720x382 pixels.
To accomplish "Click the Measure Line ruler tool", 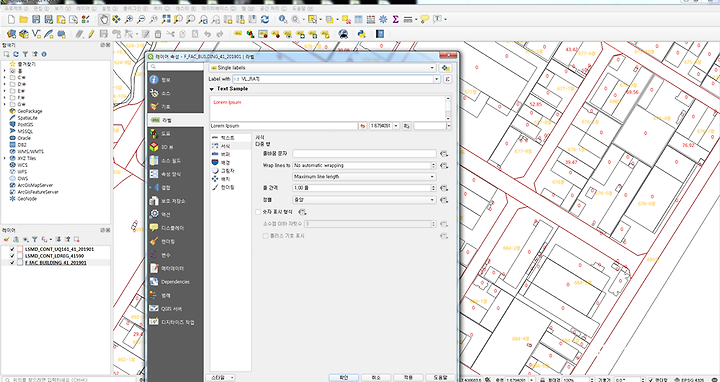I will (408, 19).
